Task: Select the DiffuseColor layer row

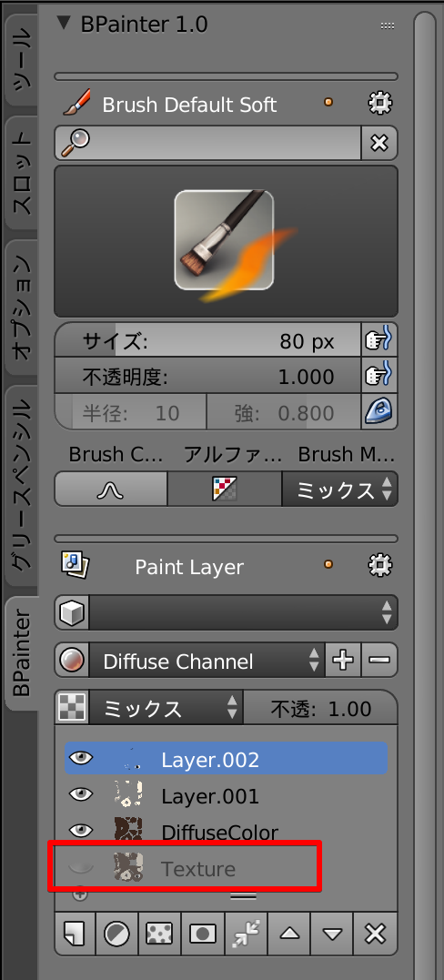Action: coord(227,832)
